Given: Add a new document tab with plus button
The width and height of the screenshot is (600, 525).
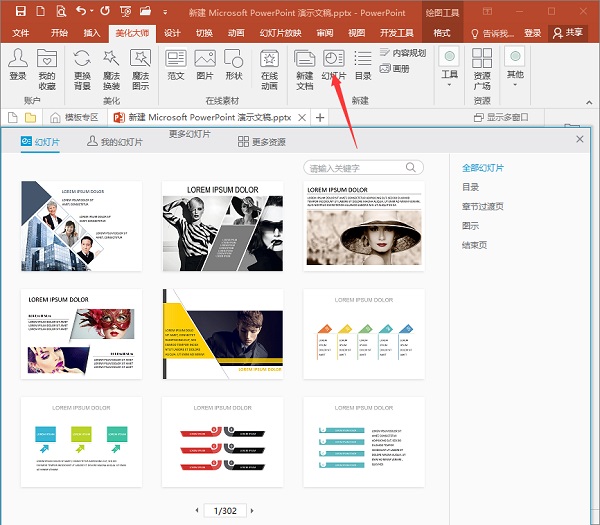Looking at the screenshot, I should click(x=320, y=117).
